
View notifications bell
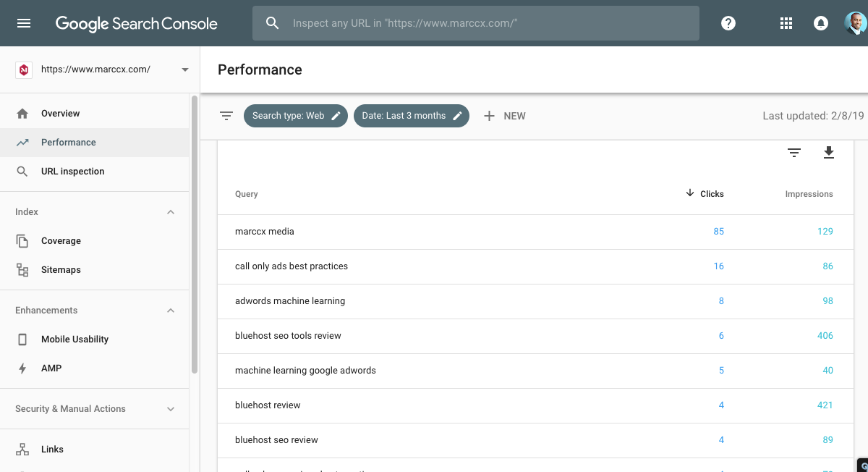(821, 23)
